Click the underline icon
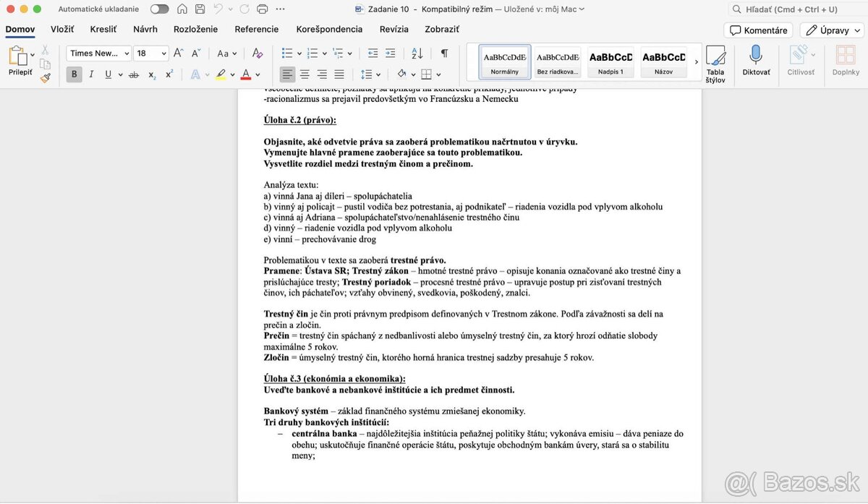 pos(107,74)
